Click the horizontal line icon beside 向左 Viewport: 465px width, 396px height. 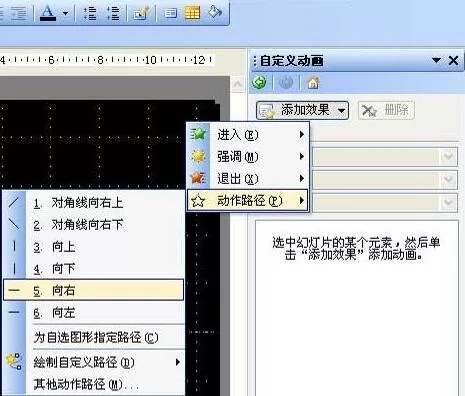pyautogui.click(x=14, y=312)
